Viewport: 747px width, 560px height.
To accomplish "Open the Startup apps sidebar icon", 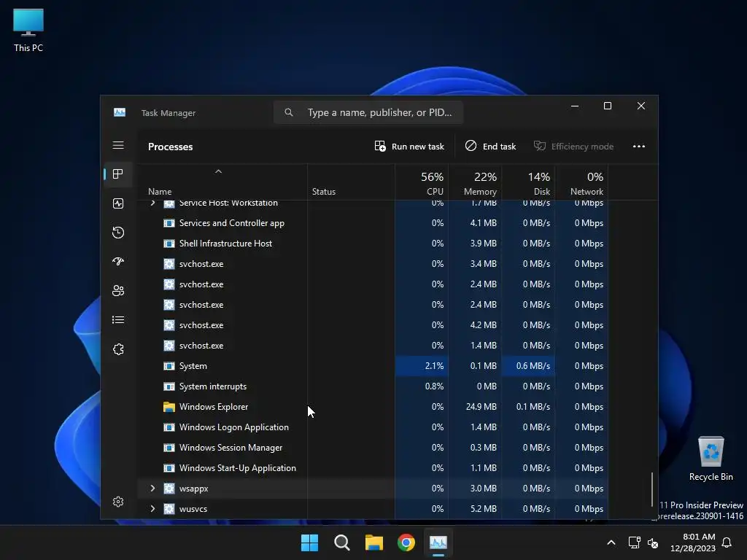I will (118, 262).
